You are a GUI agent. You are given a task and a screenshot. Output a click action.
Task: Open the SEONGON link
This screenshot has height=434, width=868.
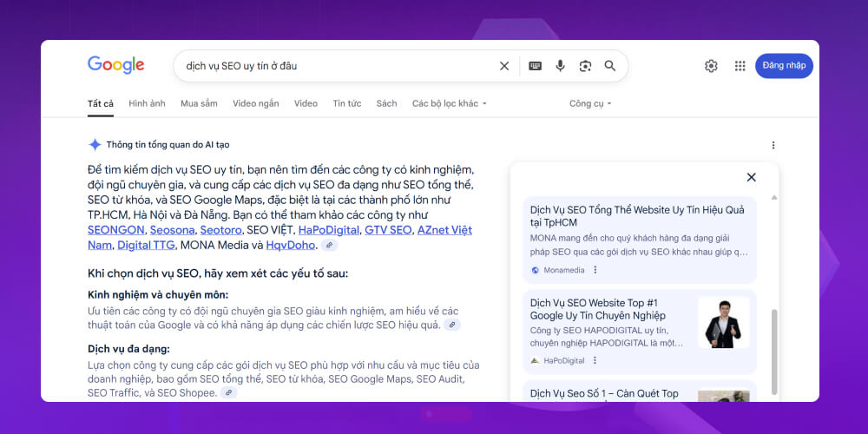tap(116, 230)
